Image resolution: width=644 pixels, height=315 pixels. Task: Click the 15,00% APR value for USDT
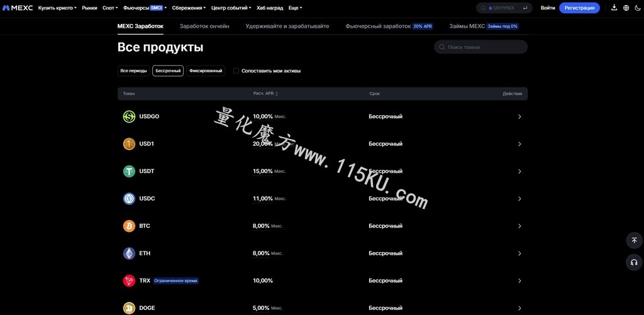click(263, 171)
